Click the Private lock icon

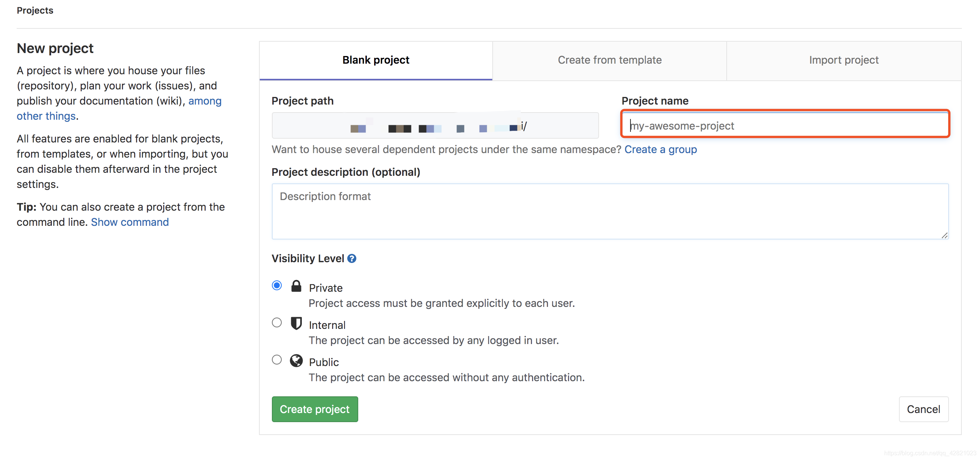pyautogui.click(x=296, y=286)
